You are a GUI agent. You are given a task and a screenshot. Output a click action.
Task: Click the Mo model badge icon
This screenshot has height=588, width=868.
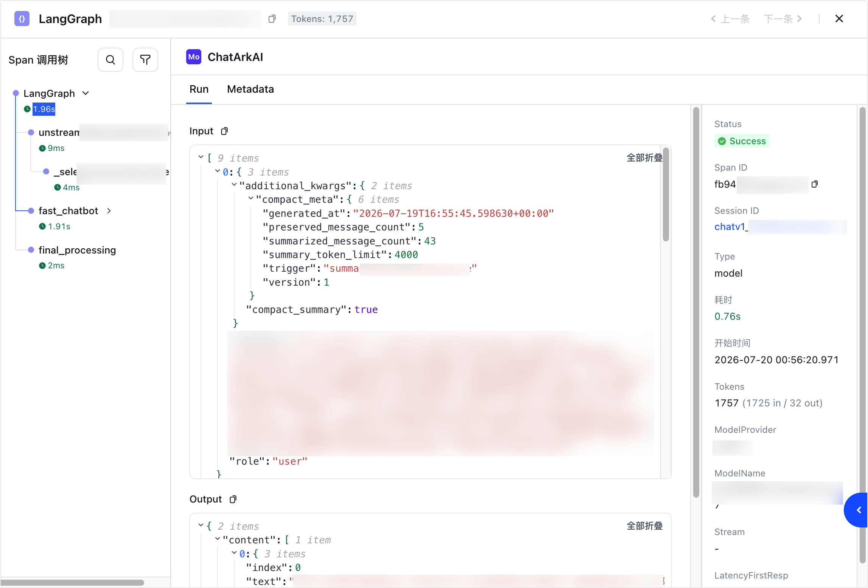[194, 57]
